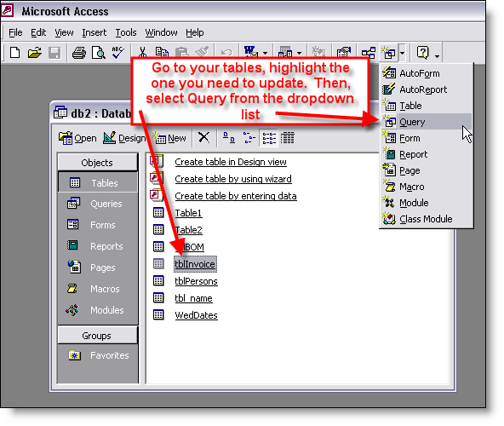This screenshot has height=426, width=504.
Task: Click the Open folder toolbar icon
Action: pyautogui.click(x=34, y=53)
